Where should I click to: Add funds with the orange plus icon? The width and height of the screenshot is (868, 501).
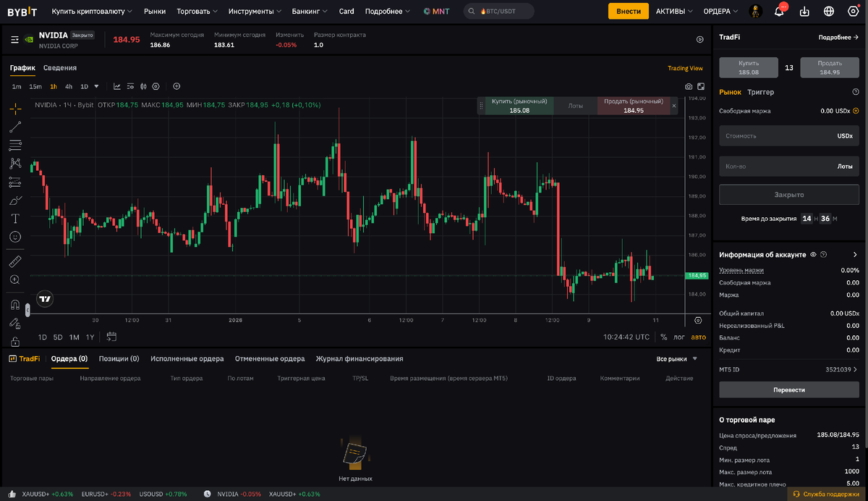click(x=856, y=111)
